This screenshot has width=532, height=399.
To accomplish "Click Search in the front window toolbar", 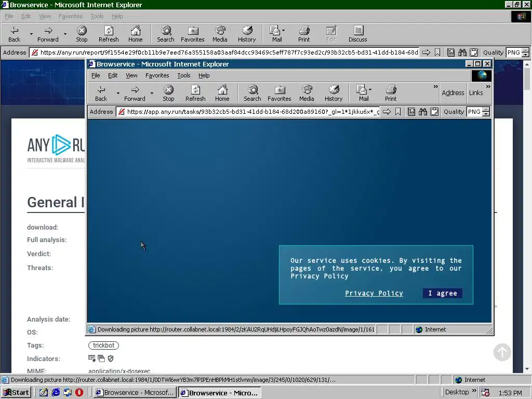I will coord(252,94).
